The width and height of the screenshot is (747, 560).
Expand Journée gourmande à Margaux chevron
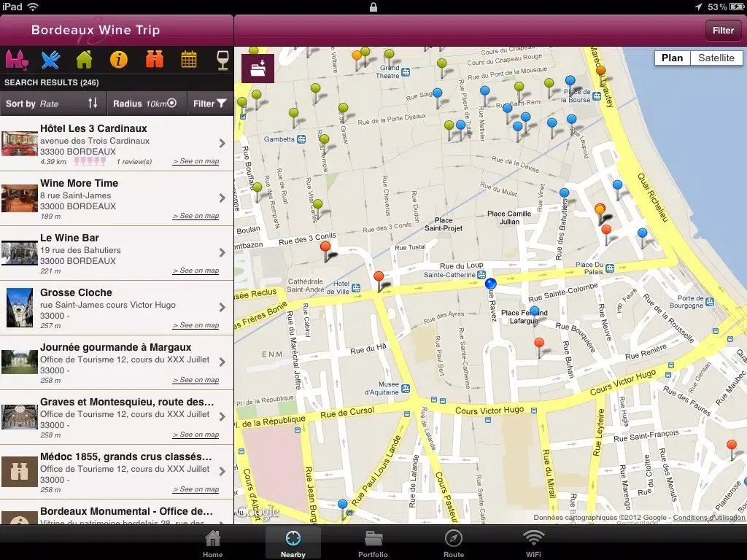222,362
